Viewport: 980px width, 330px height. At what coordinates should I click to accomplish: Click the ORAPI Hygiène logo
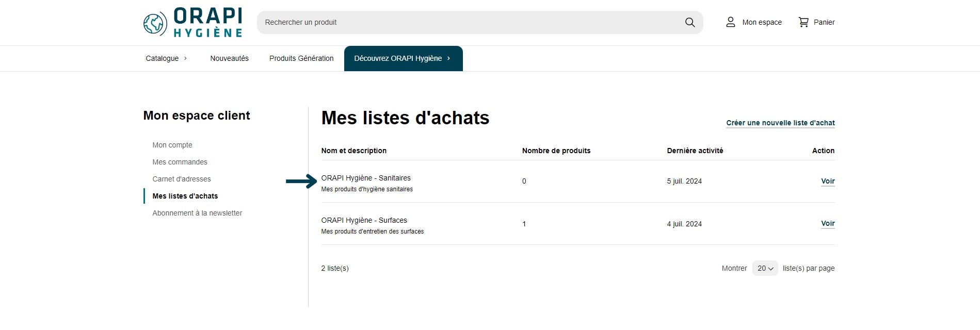[x=193, y=23]
